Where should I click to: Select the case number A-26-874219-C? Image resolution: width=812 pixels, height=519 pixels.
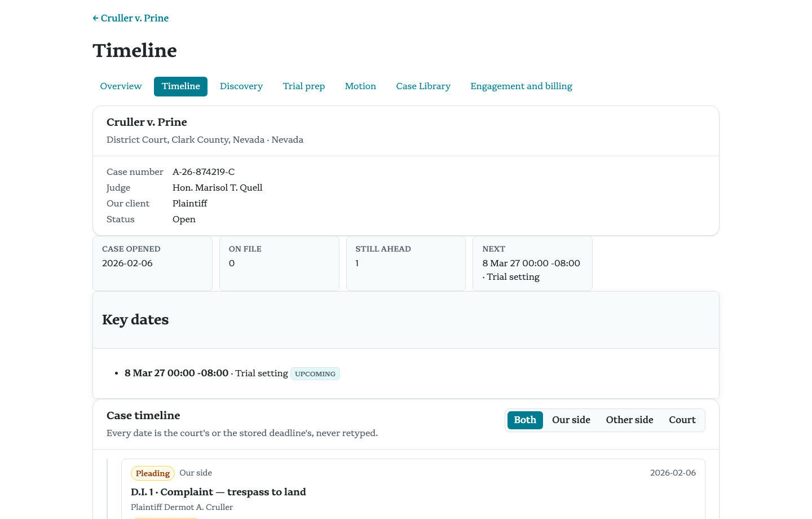pyautogui.click(x=204, y=172)
